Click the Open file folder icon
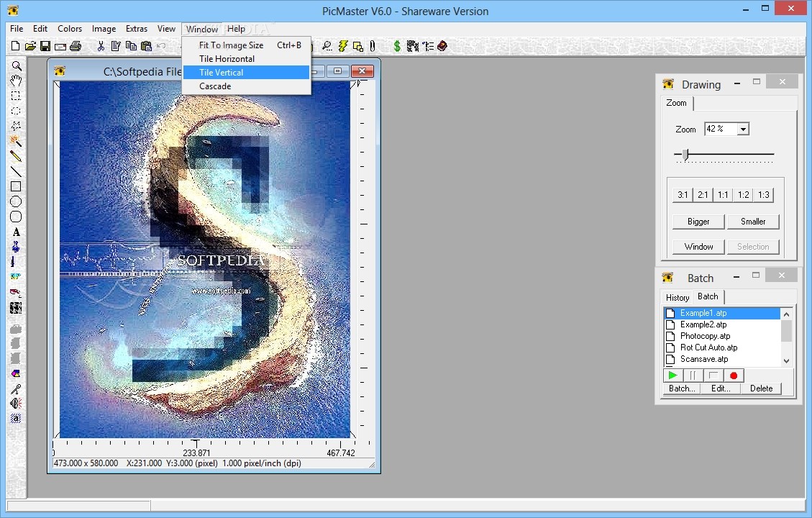Screen dimensions: 812x518 pyautogui.click(x=30, y=46)
